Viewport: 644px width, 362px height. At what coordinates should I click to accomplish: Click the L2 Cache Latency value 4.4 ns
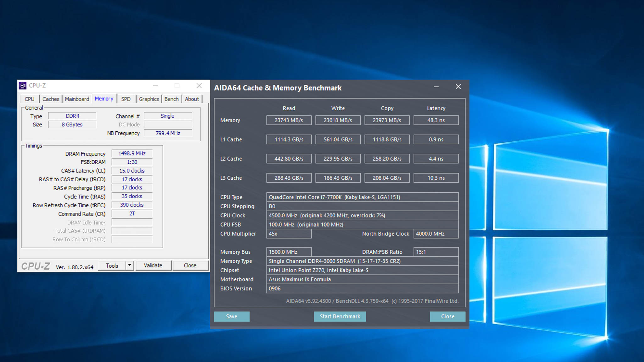[436, 159]
